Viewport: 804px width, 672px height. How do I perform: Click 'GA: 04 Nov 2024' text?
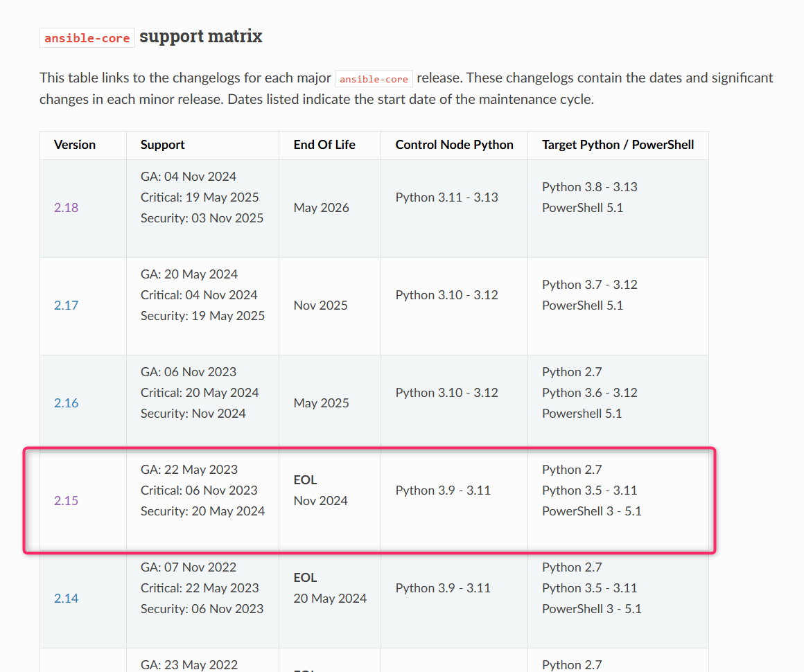pyautogui.click(x=189, y=177)
